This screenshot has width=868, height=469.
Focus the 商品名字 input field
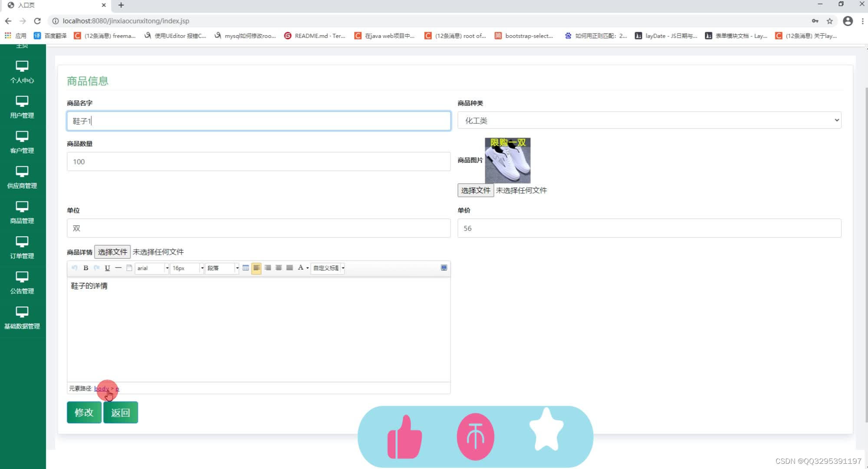pyautogui.click(x=259, y=121)
